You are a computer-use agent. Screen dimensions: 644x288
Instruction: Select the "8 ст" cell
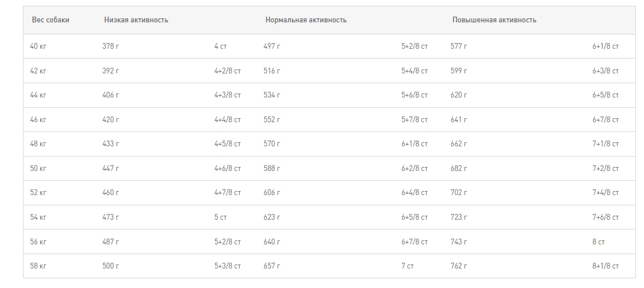pyautogui.click(x=599, y=242)
